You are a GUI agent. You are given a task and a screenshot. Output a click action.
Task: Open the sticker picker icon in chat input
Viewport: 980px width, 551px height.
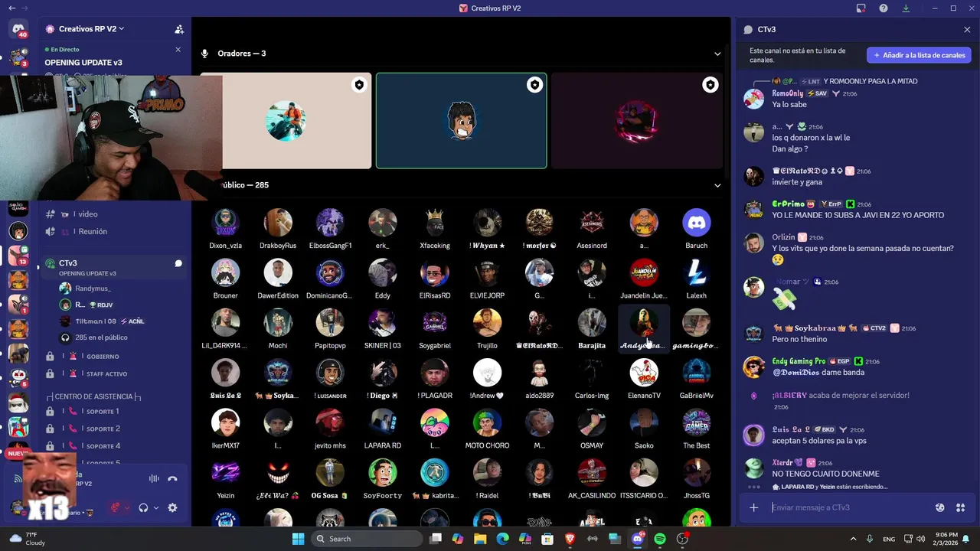pyautogui.click(x=940, y=507)
